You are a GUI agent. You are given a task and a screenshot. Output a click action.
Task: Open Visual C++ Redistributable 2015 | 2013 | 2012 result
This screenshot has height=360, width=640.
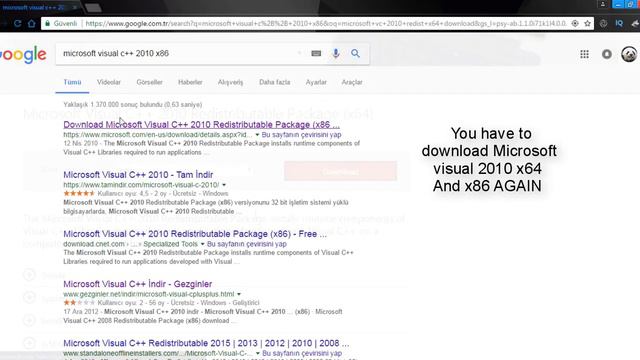pyautogui.click(x=206, y=343)
